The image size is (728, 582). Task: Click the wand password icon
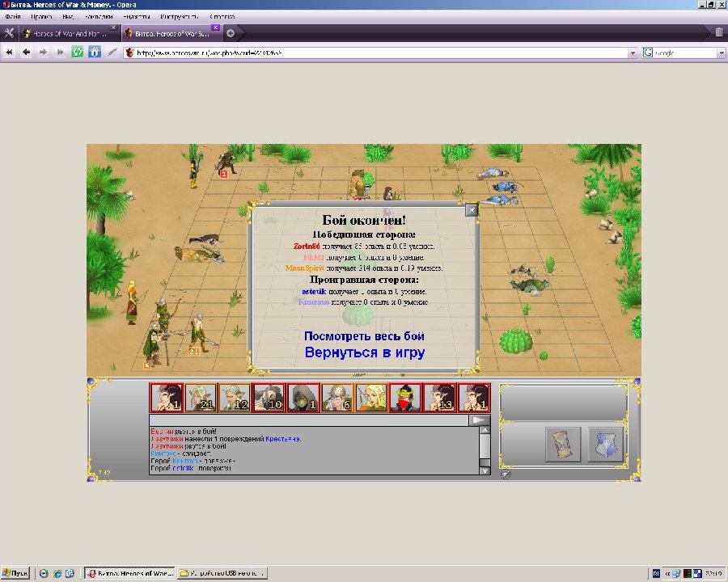(x=112, y=53)
